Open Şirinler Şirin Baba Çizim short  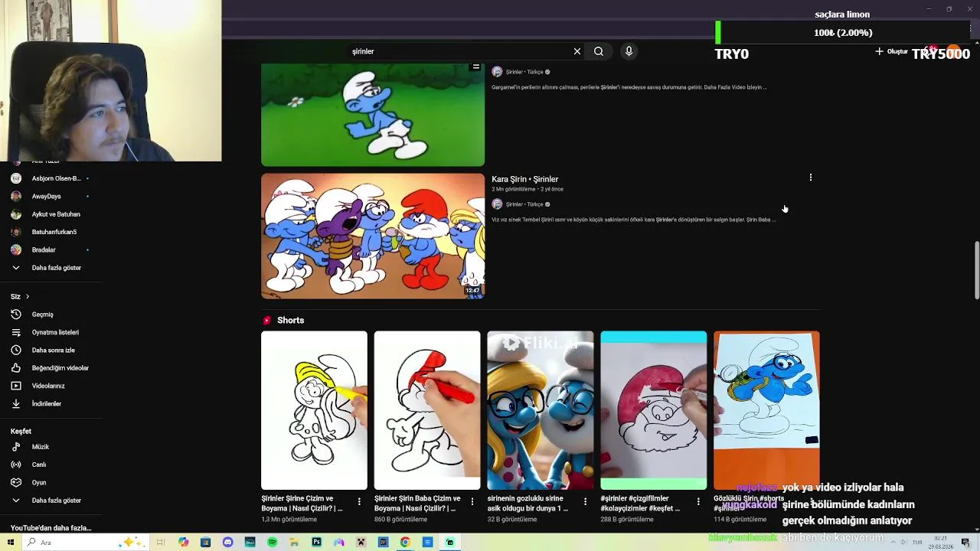point(427,410)
